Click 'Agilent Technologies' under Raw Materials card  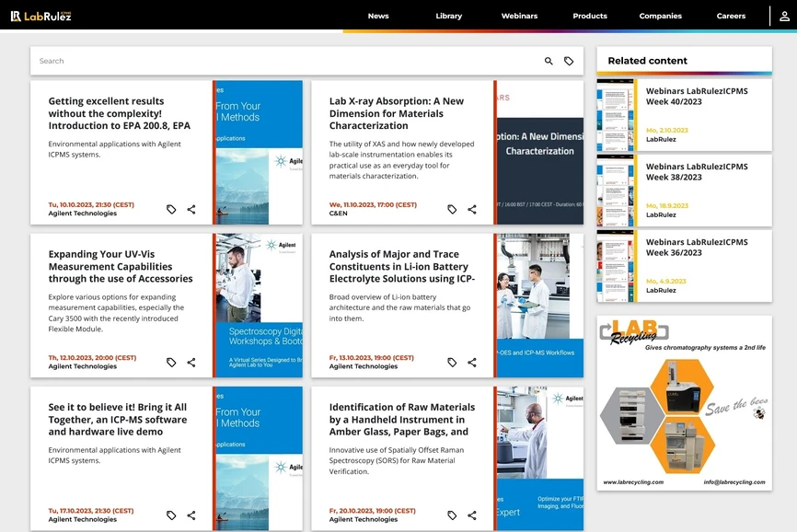tap(363, 519)
